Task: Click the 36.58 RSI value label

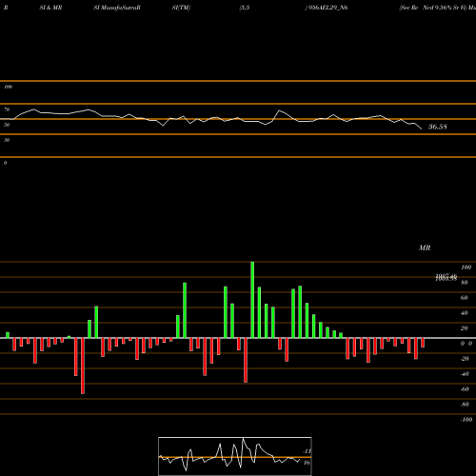Action: [x=438, y=127]
